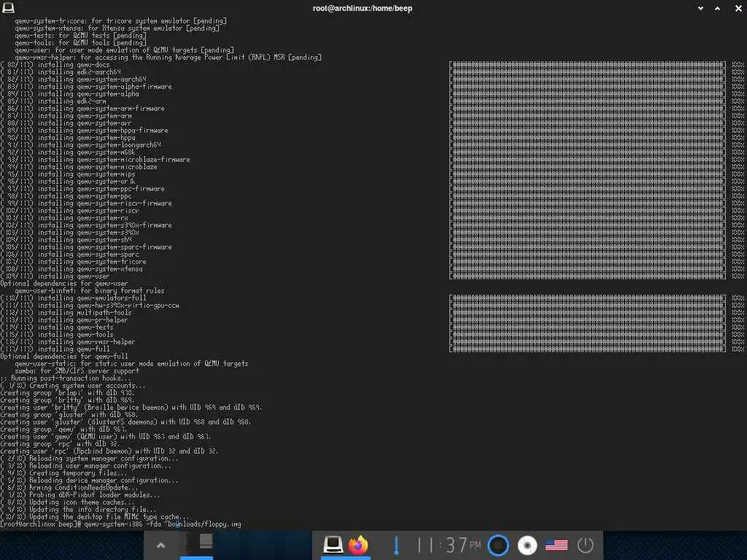Image resolution: width=747 pixels, height=560 pixels.
Task: Click the 'installing multipath-tools' line
Action: click(x=66, y=313)
